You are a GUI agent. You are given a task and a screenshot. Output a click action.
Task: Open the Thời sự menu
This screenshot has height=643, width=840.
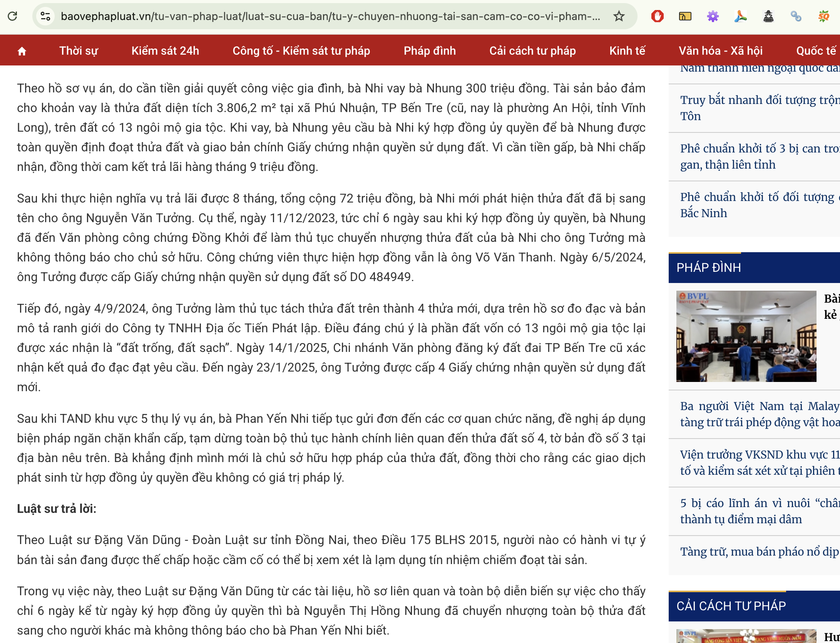(x=79, y=50)
